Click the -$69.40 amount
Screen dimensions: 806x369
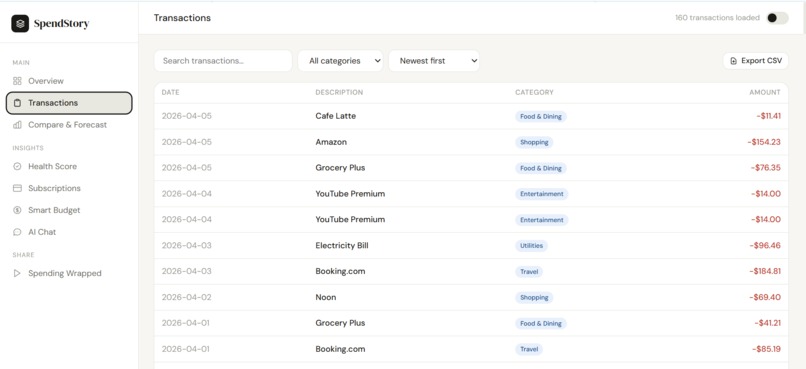pos(765,298)
